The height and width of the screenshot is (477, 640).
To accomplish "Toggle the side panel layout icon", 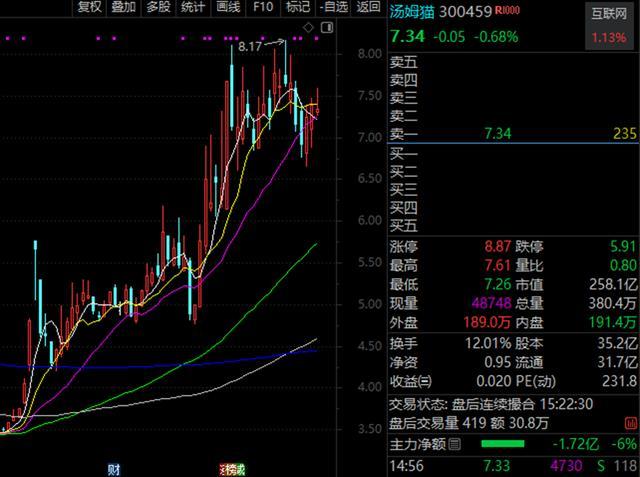I will coord(327,27).
